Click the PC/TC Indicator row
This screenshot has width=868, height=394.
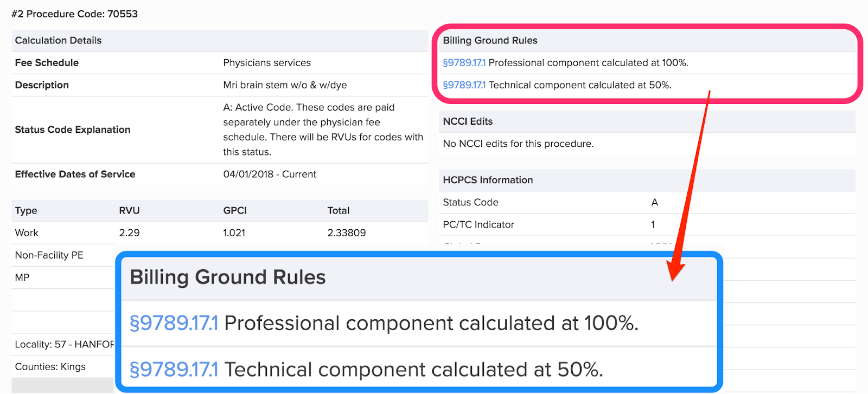point(647,224)
